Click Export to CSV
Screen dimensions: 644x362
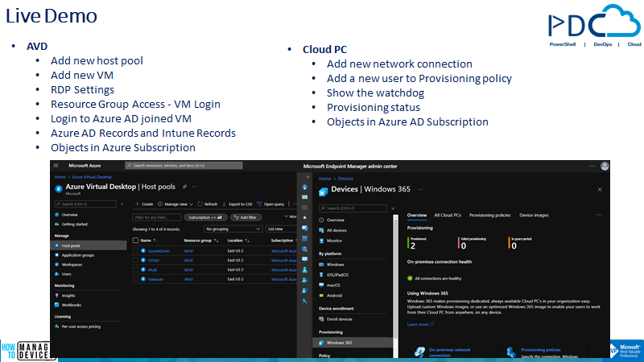coord(237,204)
